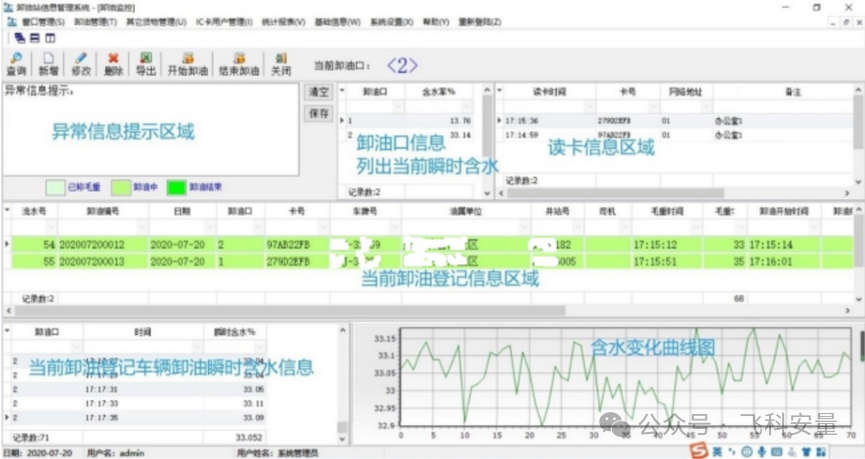Click the input method skin shirt icon
Screen dimensions: 865x459
[x=806, y=452]
